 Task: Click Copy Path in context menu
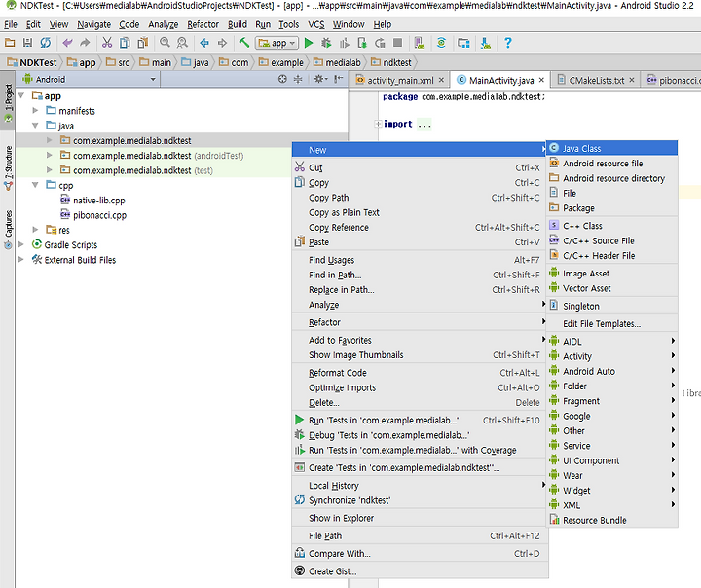420,198
